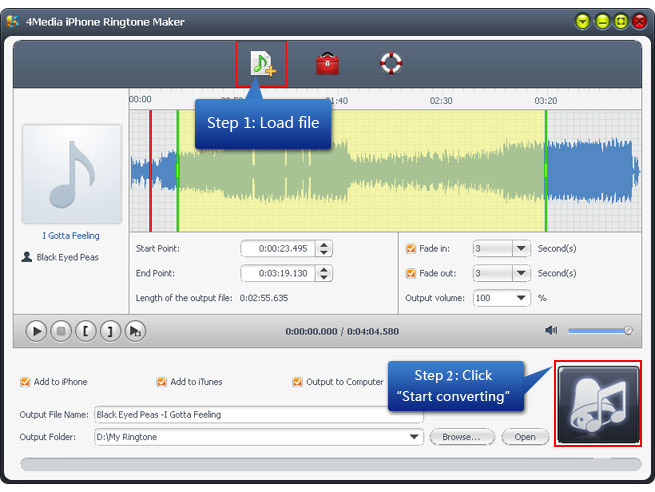Viewport: 655px width, 492px height.
Task: Expand the Output Folder path dropdown
Action: point(415,437)
